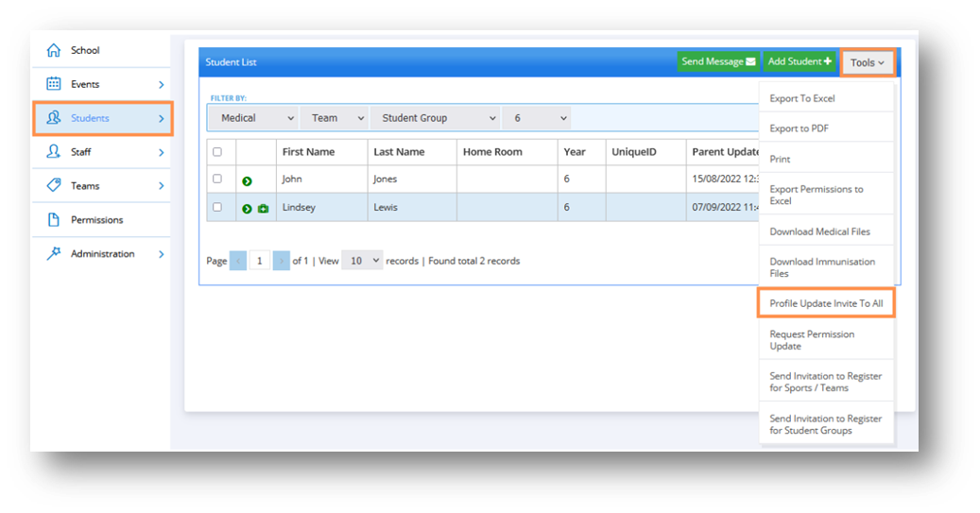Viewport: 980px width, 513px height.
Task: Select Print from the Tools menu
Action: point(826,159)
